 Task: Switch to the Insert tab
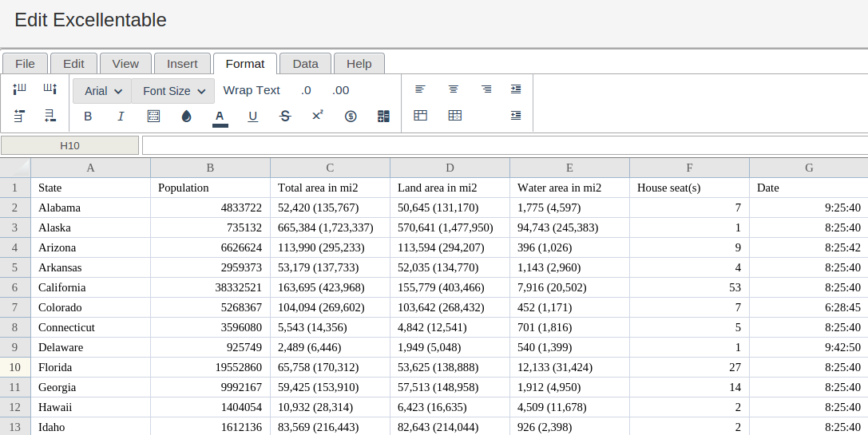pyautogui.click(x=182, y=64)
